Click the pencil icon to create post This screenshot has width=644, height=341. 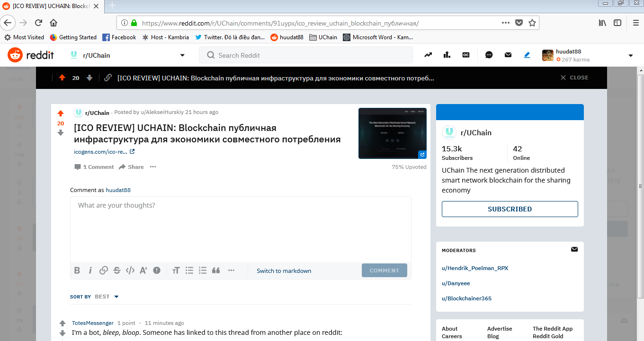click(527, 55)
